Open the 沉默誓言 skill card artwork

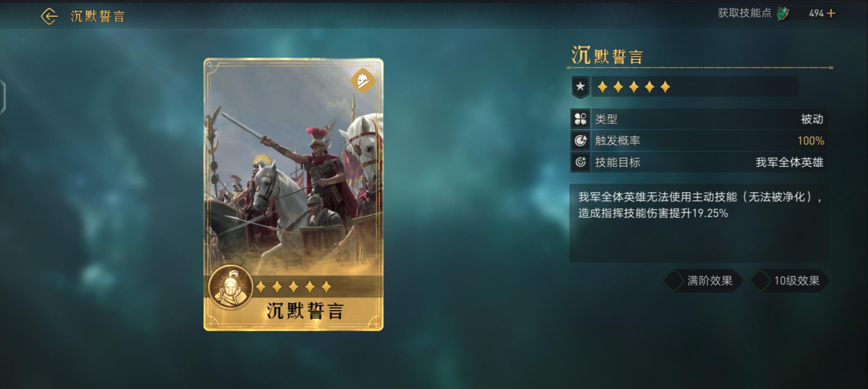[293, 194]
